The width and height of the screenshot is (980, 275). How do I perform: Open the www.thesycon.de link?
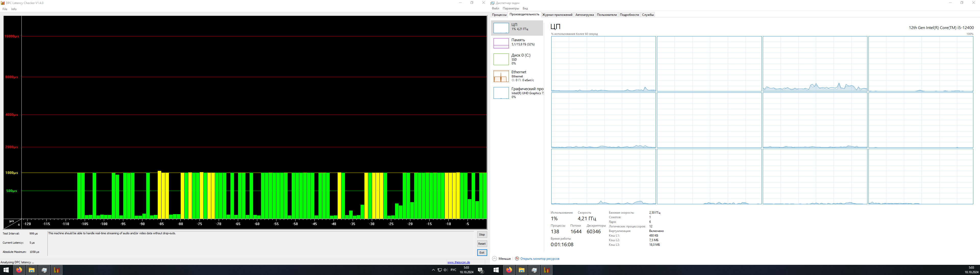tap(458, 262)
